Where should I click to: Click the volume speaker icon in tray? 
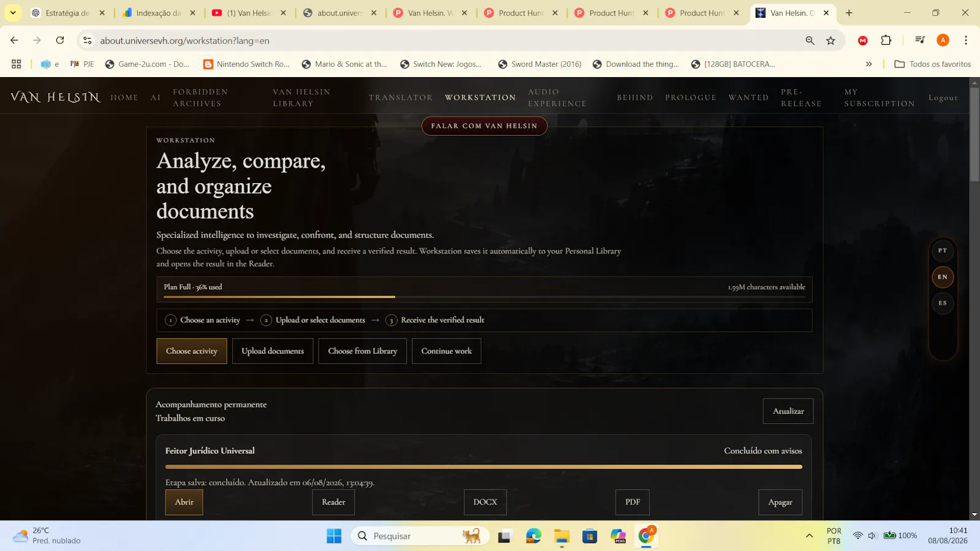point(872,536)
